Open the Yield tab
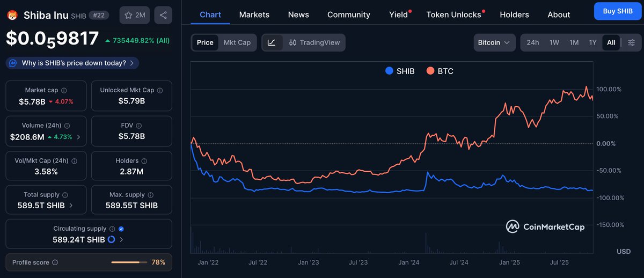Viewport: 644px width, 278px height. pos(399,14)
